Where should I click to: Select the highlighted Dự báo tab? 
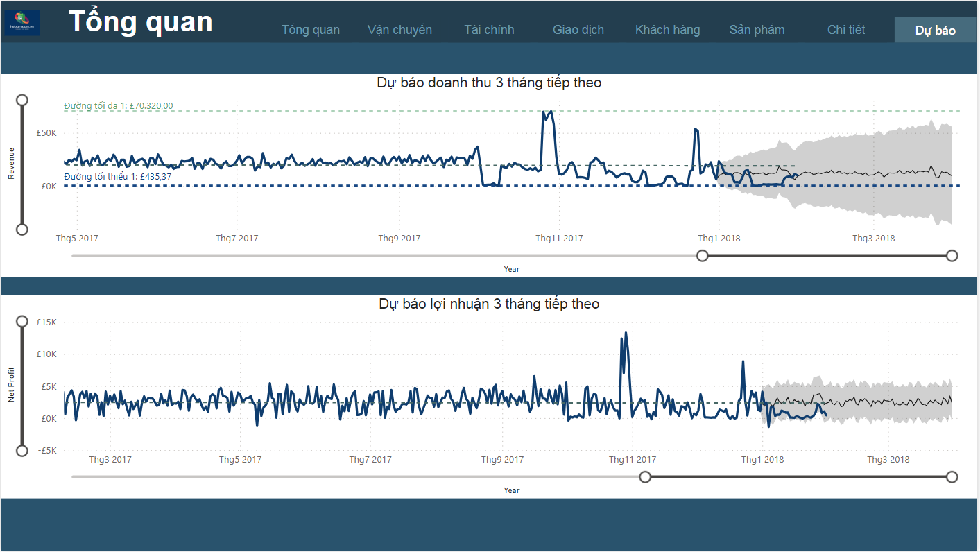(935, 31)
